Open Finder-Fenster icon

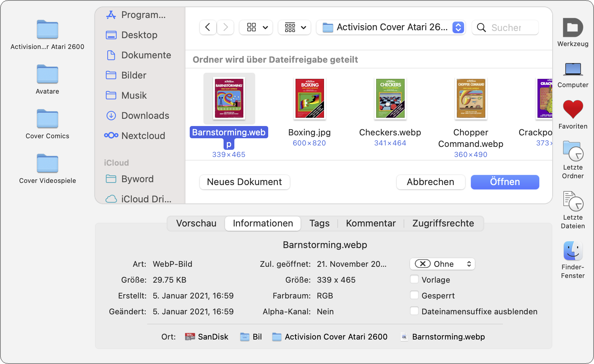click(x=573, y=251)
